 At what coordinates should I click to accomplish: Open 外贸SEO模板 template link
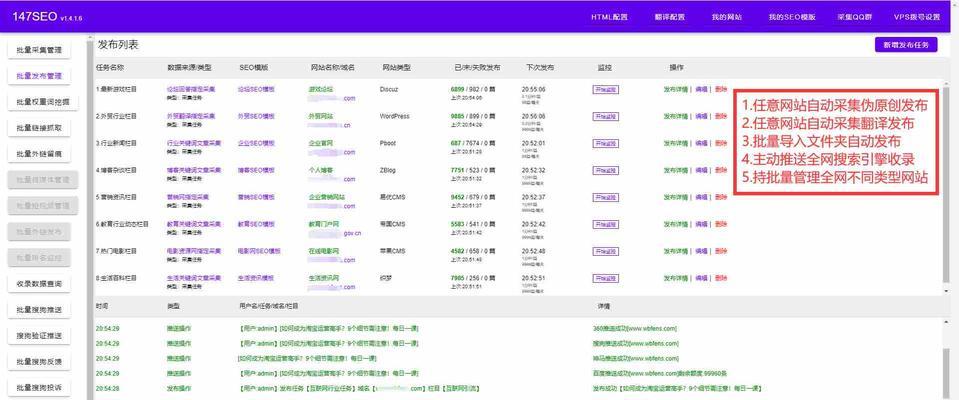[x=256, y=116]
